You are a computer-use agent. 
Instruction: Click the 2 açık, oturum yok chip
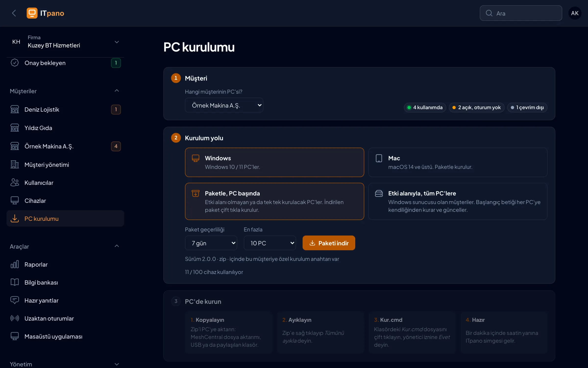point(477,107)
